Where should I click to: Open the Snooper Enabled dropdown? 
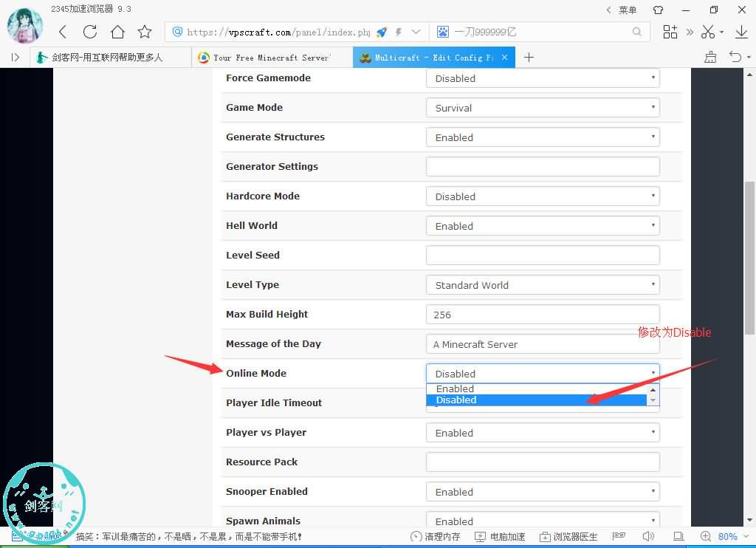click(x=543, y=492)
